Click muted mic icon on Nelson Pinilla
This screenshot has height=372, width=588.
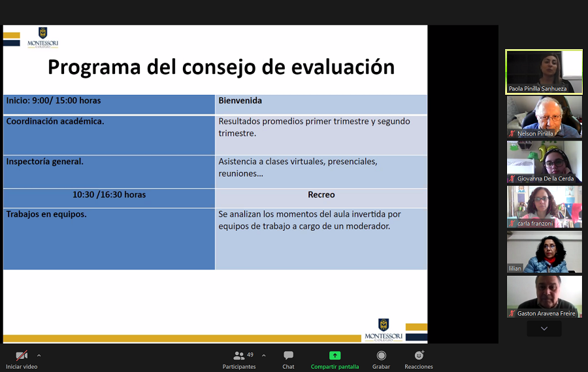coord(512,133)
